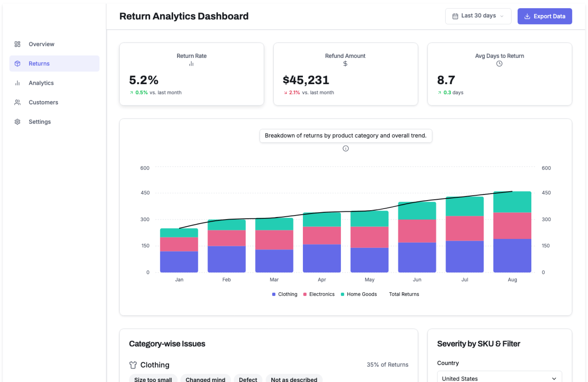Viewport: 588px width, 382px height.
Task: Go to Analytics menu item
Action: click(x=41, y=83)
